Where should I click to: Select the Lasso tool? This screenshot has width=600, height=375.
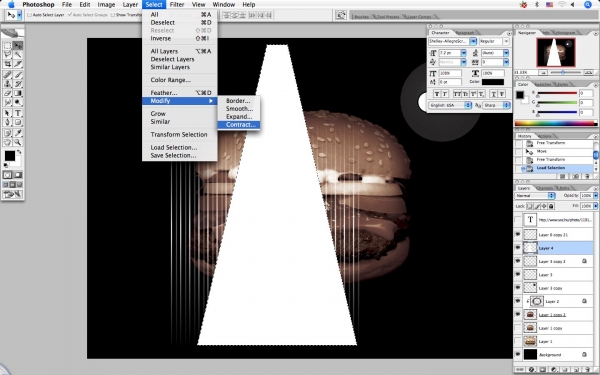click(x=7, y=55)
